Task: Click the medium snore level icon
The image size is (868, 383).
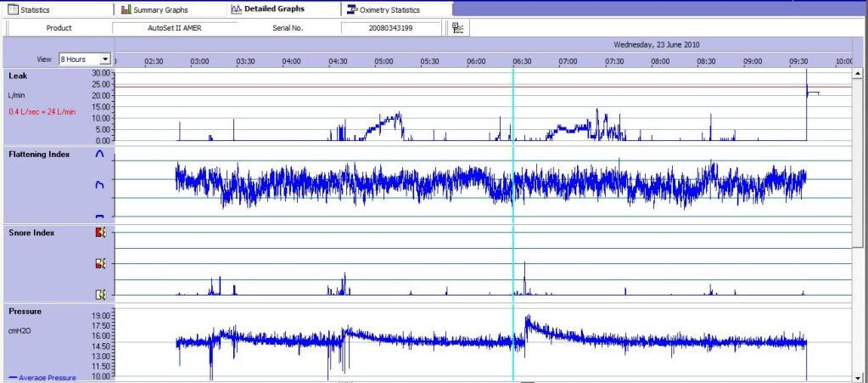Action: point(100,264)
